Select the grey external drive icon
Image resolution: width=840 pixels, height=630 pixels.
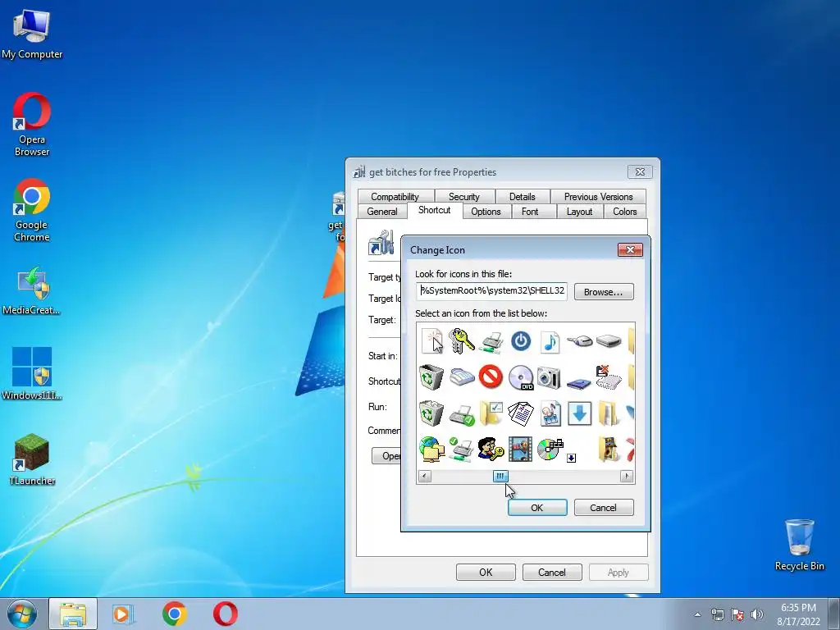609,340
